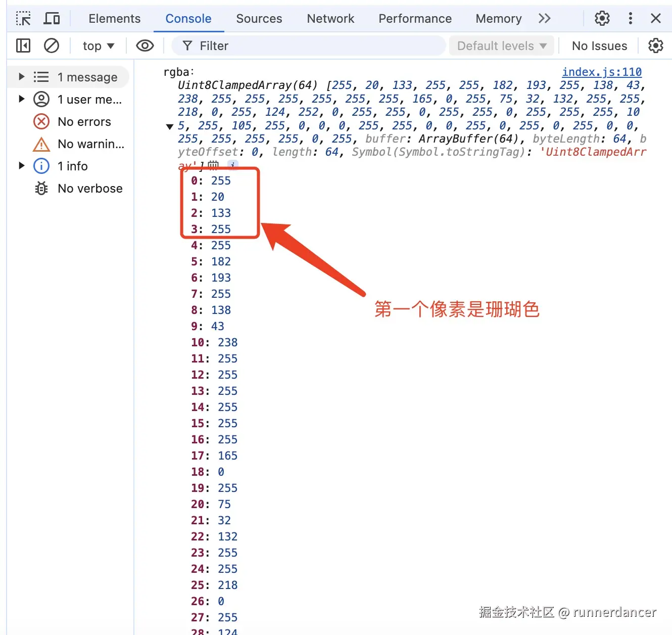Click the '18: 0' array entry

[x=208, y=472]
